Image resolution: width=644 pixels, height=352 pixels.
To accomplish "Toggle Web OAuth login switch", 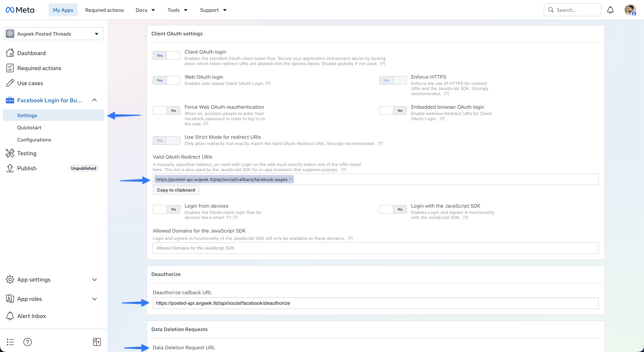I will [x=167, y=80].
